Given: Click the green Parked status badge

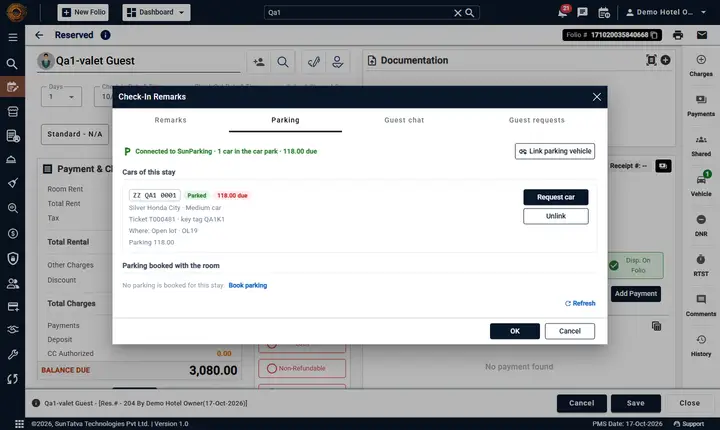Looking at the screenshot, I should pyautogui.click(x=197, y=195).
